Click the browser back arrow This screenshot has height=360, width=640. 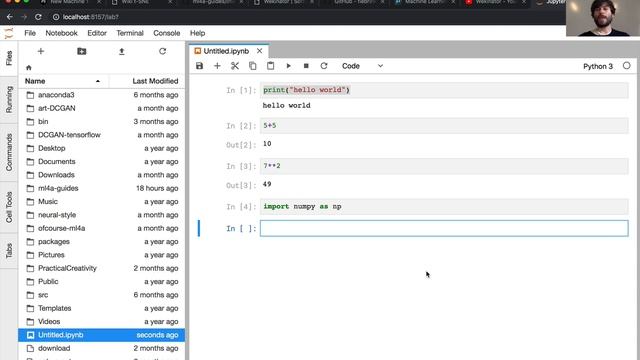click(x=9, y=17)
